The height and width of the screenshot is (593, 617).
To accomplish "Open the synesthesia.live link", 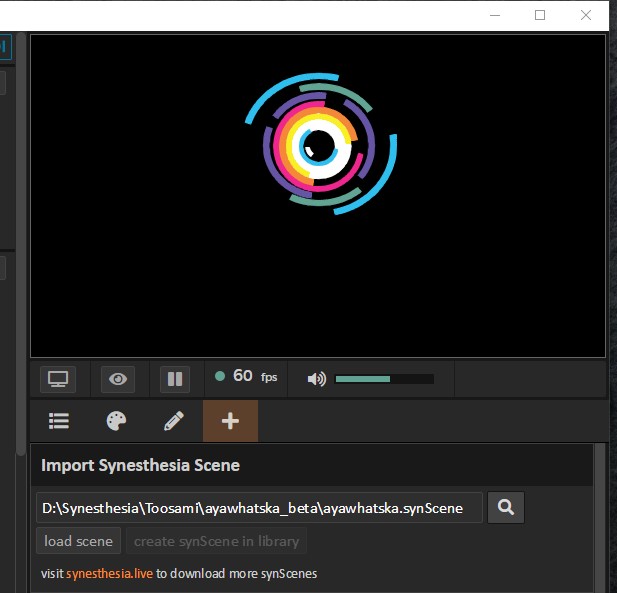I will 109,574.
